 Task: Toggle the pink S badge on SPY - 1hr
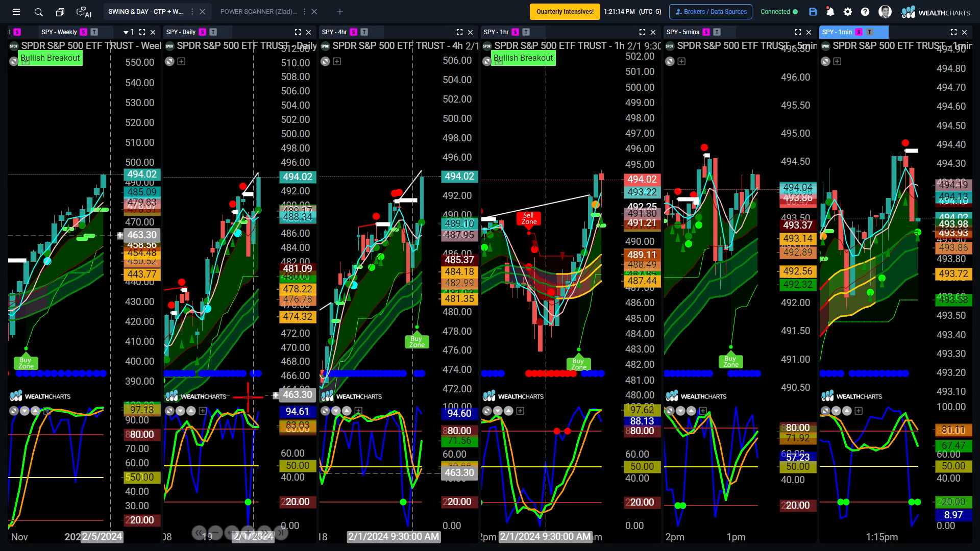pos(515,32)
